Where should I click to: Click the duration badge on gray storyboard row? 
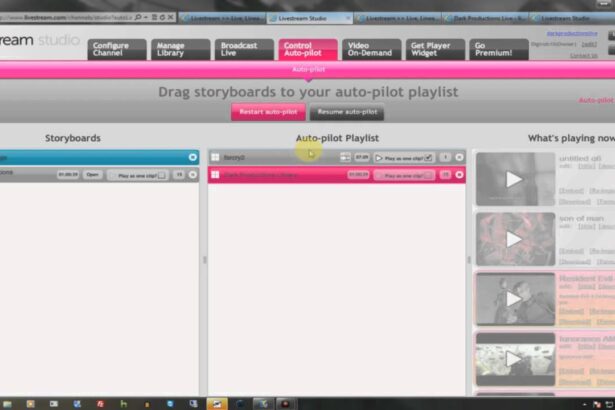68,175
